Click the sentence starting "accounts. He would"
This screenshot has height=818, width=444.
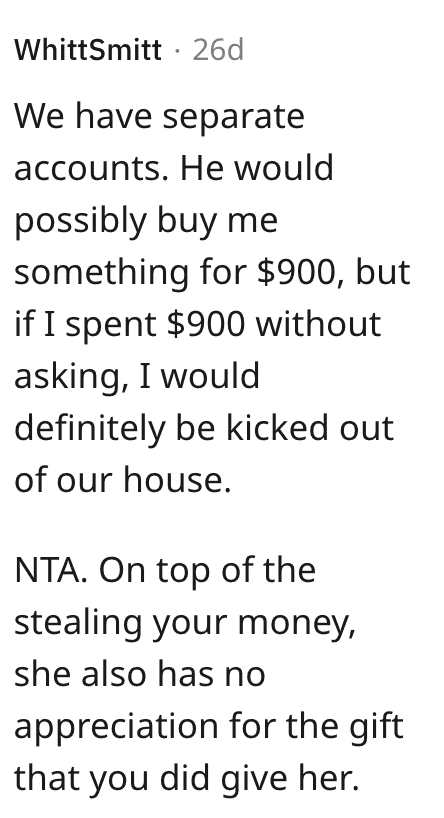pyautogui.click(x=174, y=169)
